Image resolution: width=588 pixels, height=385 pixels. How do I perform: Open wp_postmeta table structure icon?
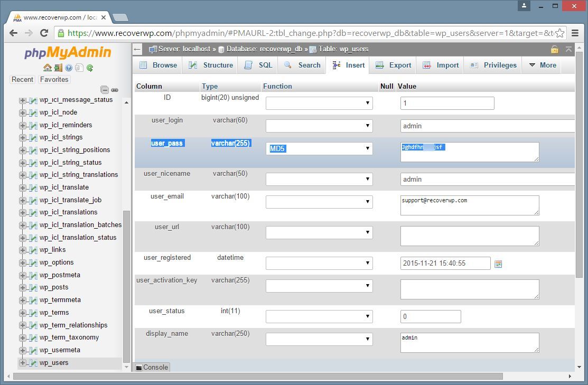click(33, 275)
